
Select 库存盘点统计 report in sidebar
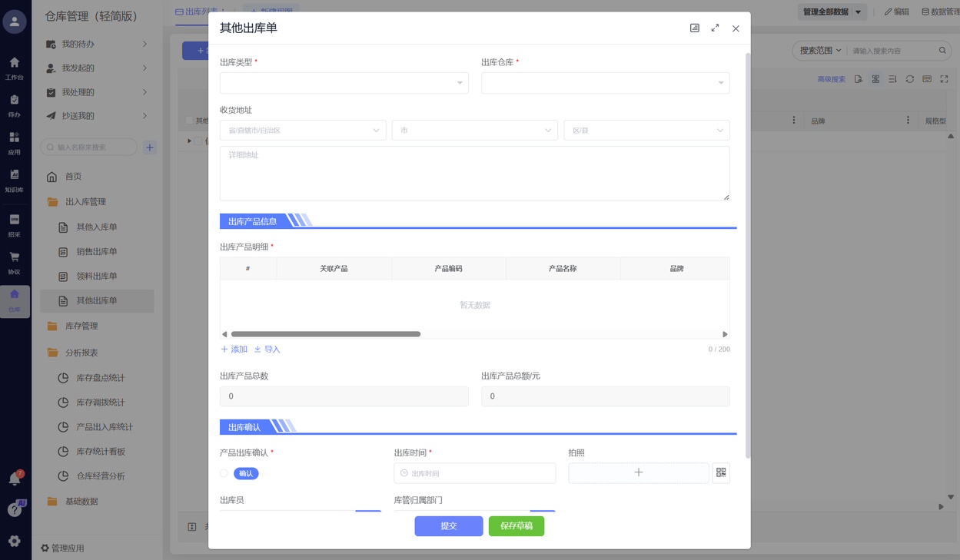pos(101,378)
